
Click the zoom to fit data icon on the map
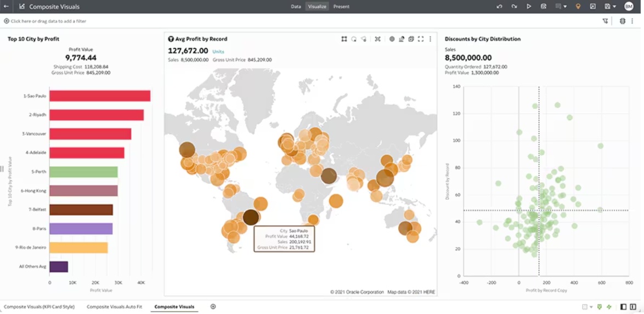(377, 39)
